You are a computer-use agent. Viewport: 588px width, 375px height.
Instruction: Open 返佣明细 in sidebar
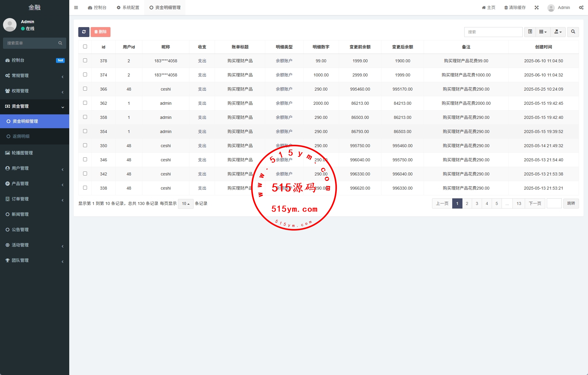pyautogui.click(x=21, y=136)
